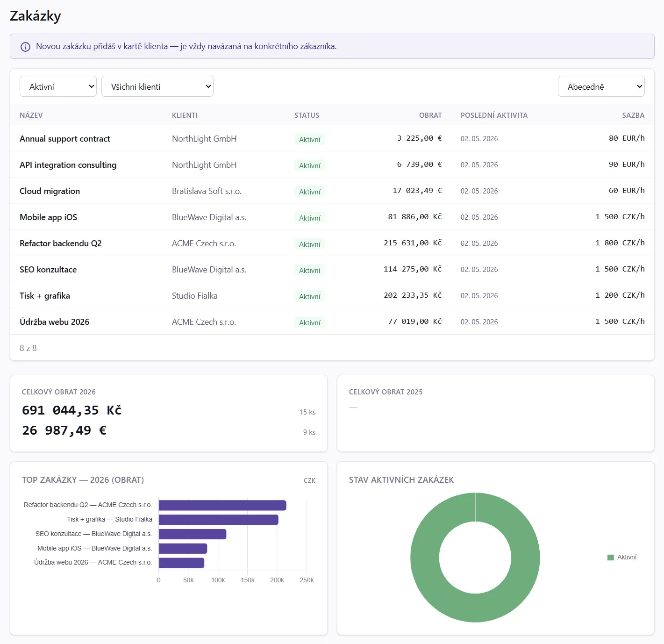Click the CELKOVÝ OBRAT 2025 heading
This screenshot has width=664, height=644.
click(386, 392)
